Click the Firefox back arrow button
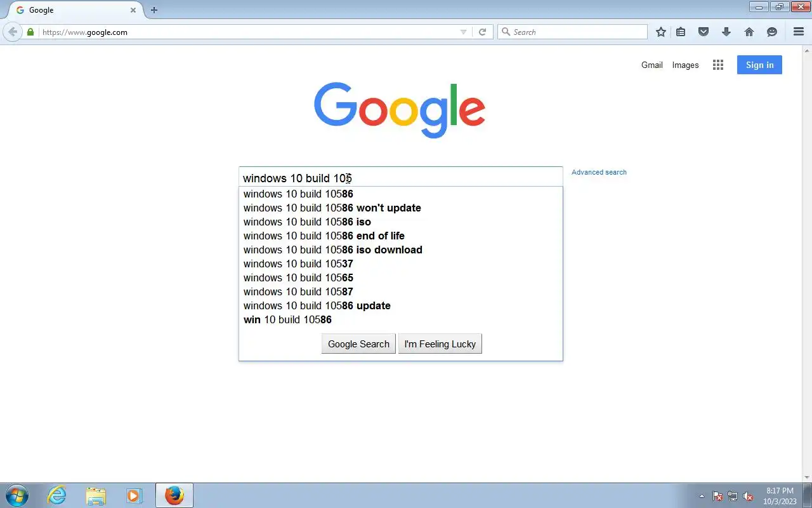The width and height of the screenshot is (812, 508). (13, 32)
